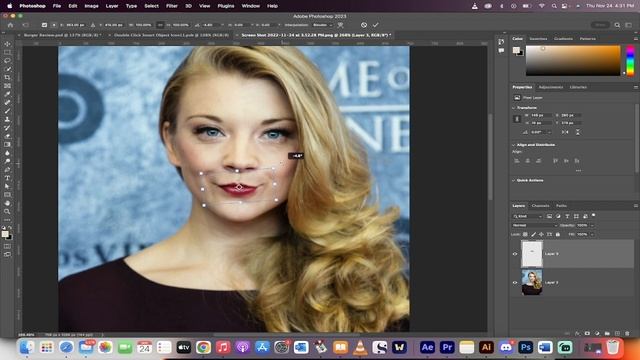Select the Eyedropper tool
640x360 pixels.
[7, 94]
